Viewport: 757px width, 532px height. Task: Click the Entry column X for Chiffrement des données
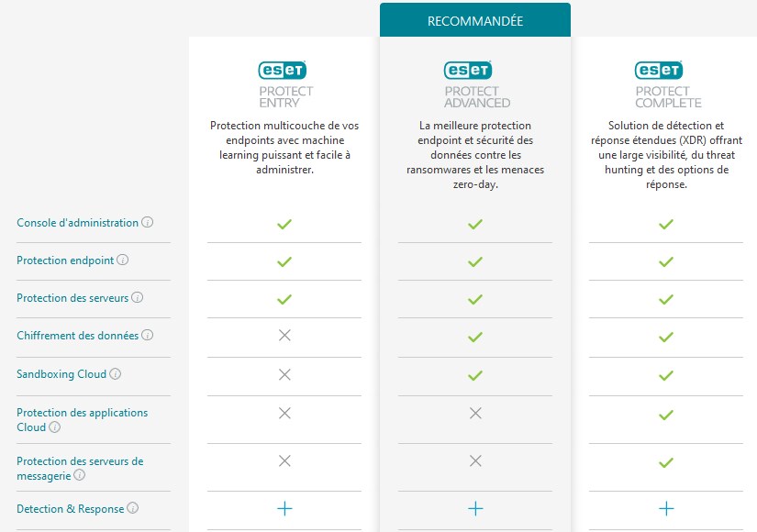coord(284,337)
